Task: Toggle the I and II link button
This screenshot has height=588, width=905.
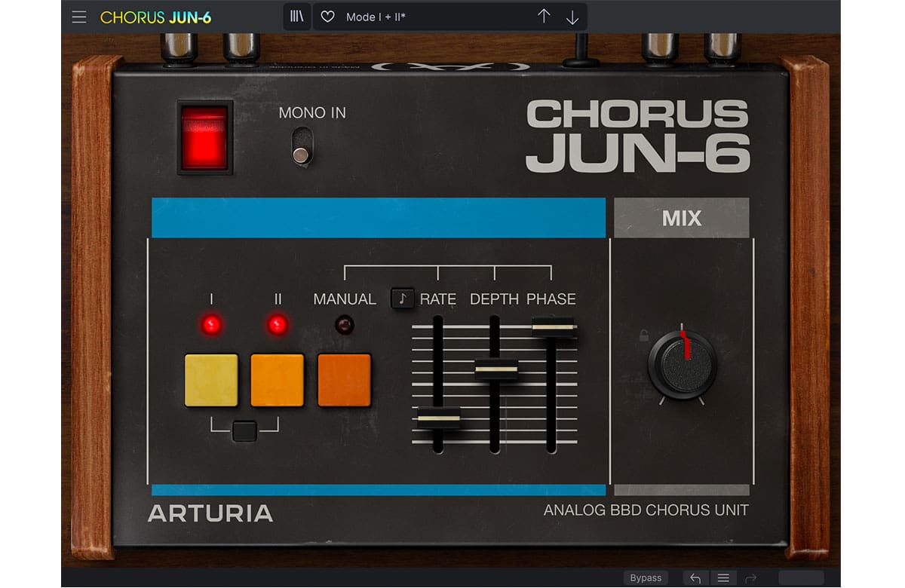Action: coord(244,431)
